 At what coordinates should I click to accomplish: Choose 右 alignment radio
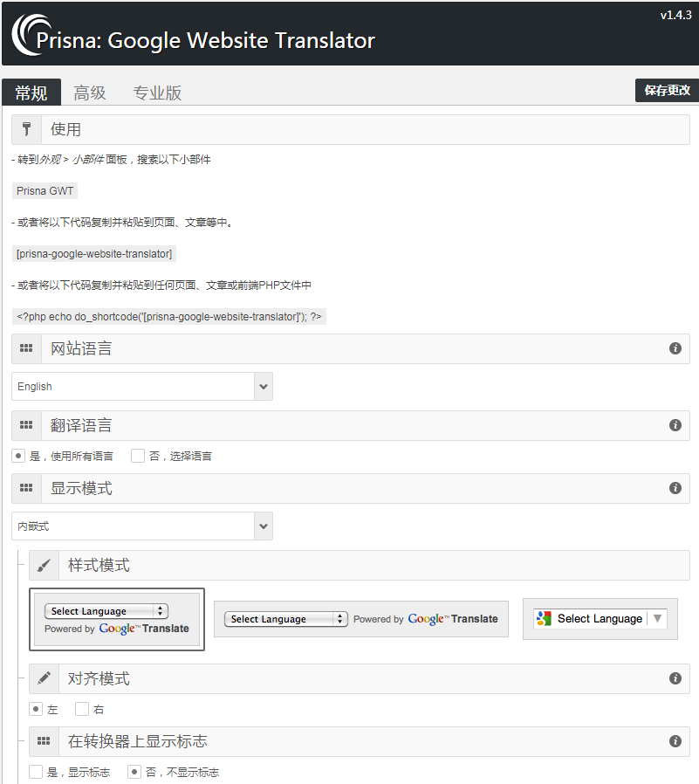[x=82, y=709]
